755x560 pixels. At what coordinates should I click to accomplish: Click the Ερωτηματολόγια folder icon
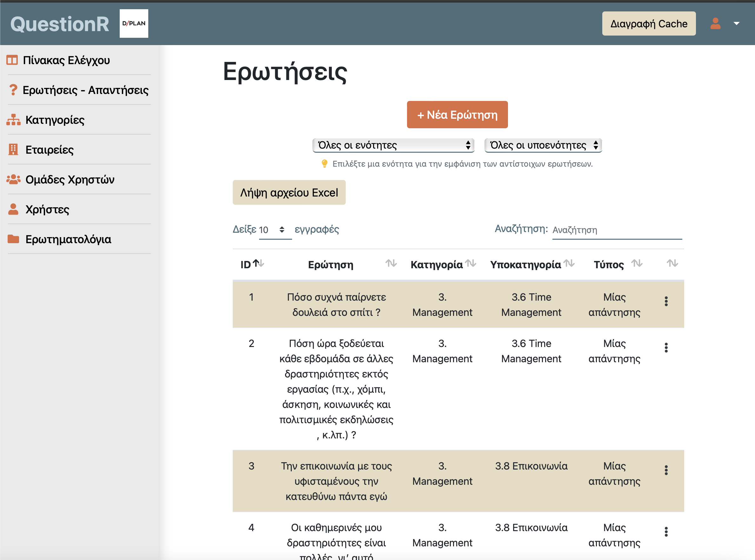tap(13, 239)
